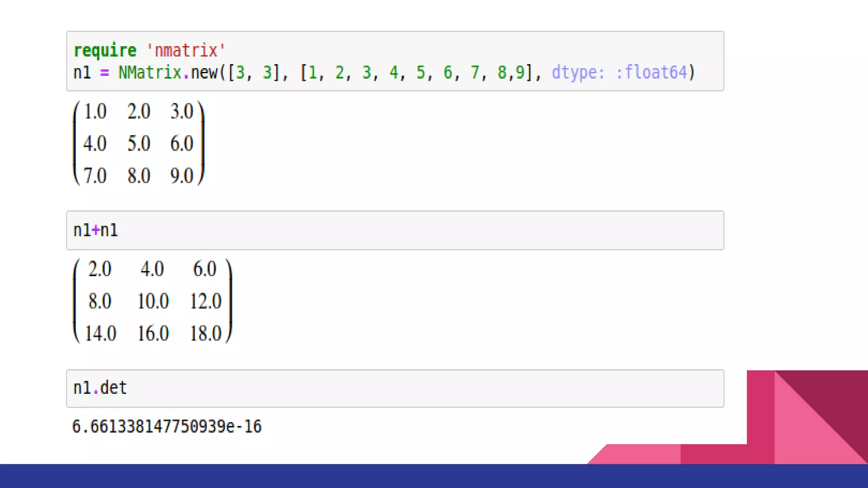Click the 1.0 entry in first matrix
The image size is (868, 488).
[95, 111]
